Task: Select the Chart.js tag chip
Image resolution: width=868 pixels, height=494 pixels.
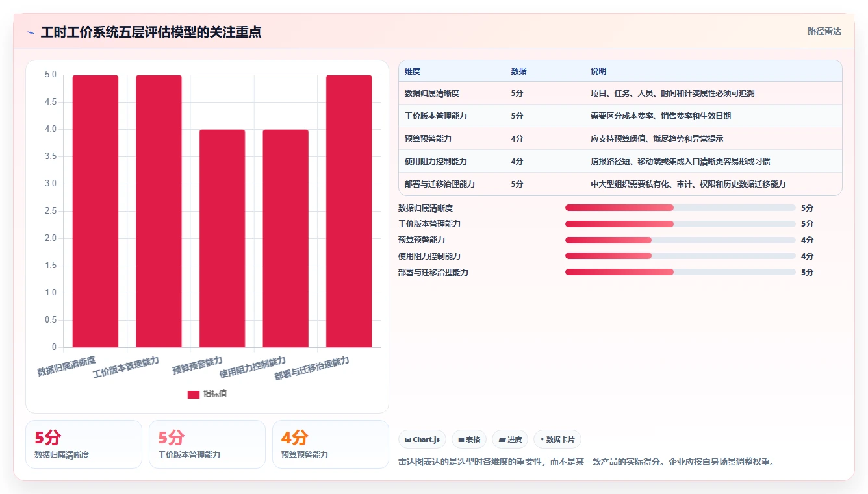Action: click(422, 439)
